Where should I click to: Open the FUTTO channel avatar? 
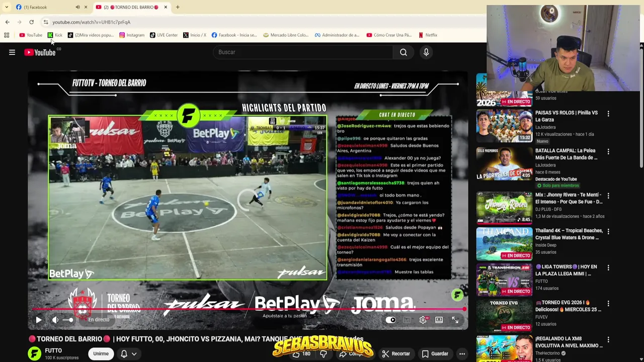coord(34,353)
